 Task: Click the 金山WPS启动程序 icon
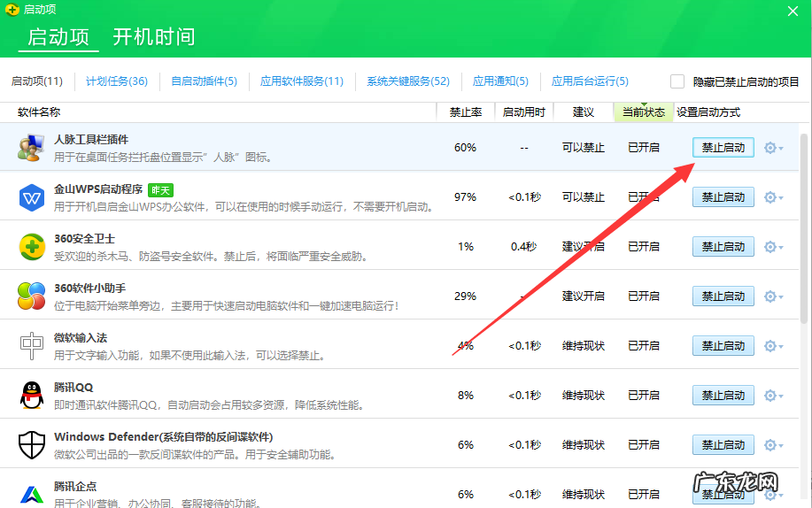(32, 197)
